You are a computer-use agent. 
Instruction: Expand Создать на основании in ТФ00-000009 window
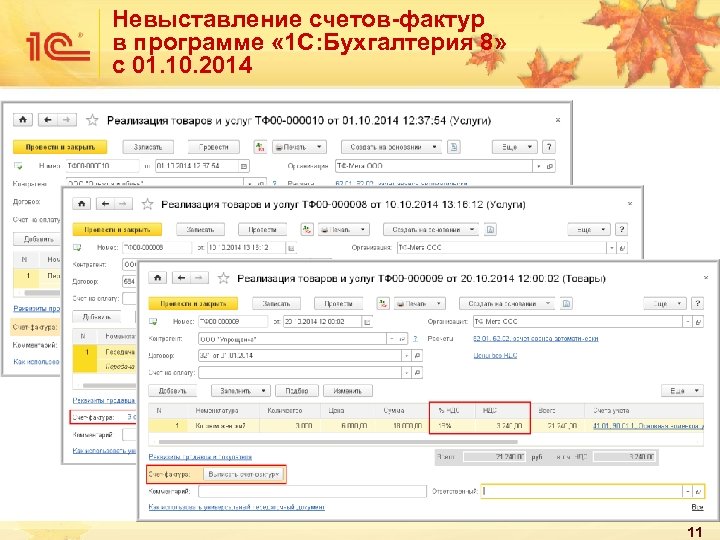click(509, 304)
